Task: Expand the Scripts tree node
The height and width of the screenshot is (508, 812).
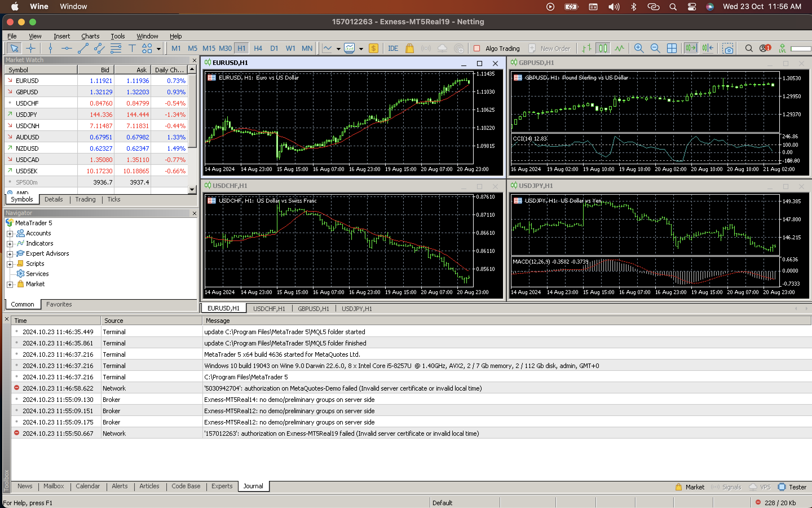Action: [10, 264]
